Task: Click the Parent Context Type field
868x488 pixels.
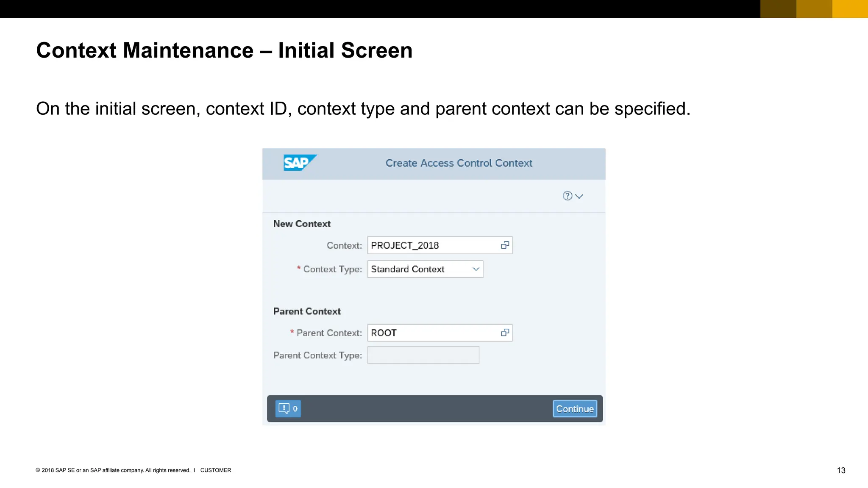Action: click(x=423, y=355)
